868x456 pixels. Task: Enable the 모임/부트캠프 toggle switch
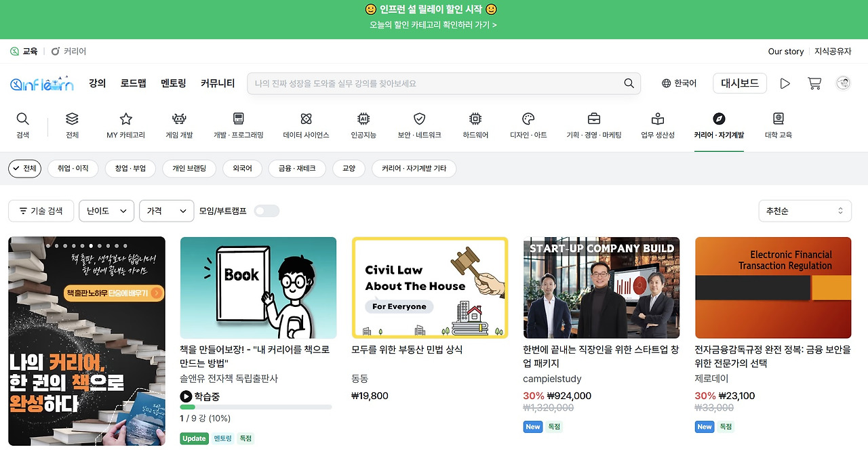(267, 211)
